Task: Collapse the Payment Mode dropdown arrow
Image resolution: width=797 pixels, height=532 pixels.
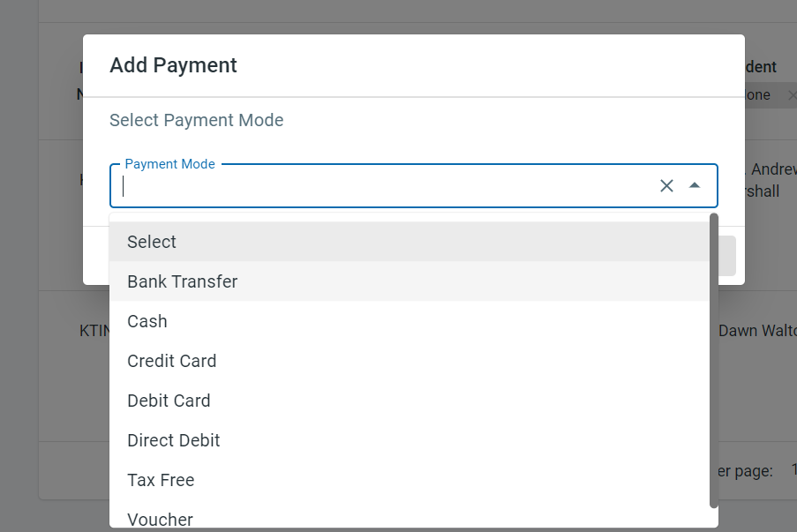Action: coord(695,185)
